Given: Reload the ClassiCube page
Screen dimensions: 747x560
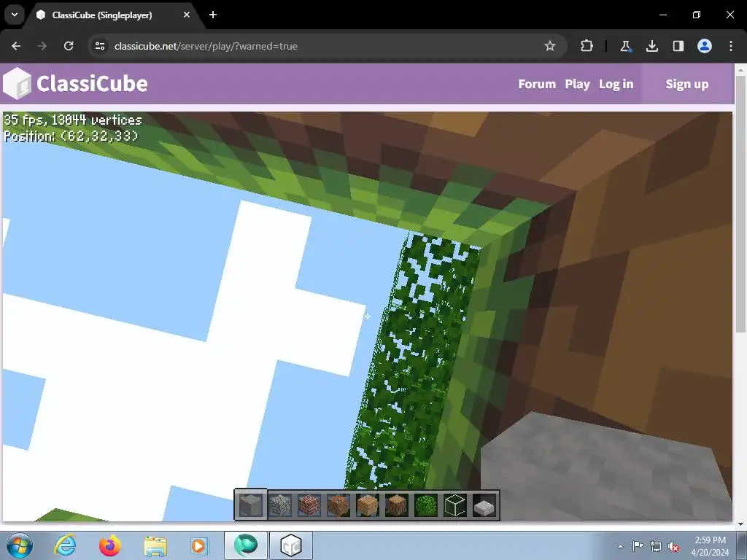Looking at the screenshot, I should point(69,46).
